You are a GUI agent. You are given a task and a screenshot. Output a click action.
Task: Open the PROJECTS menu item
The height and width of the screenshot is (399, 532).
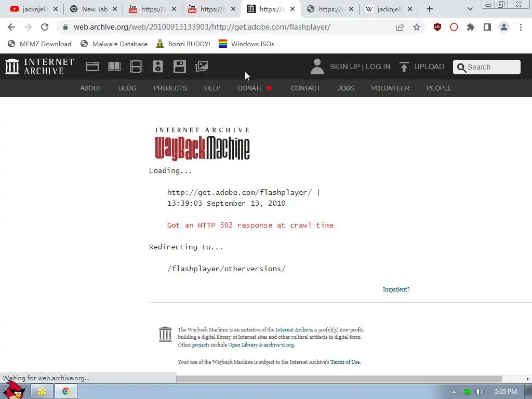[x=170, y=88]
